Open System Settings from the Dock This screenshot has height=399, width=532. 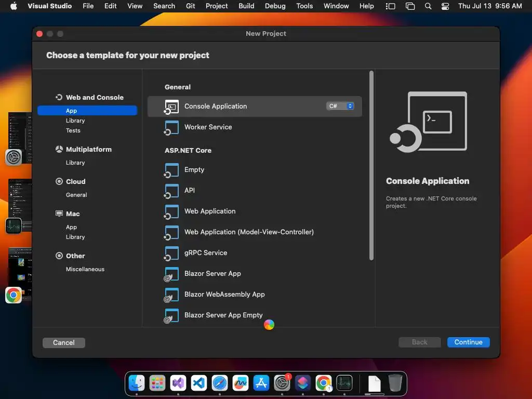tap(282, 383)
